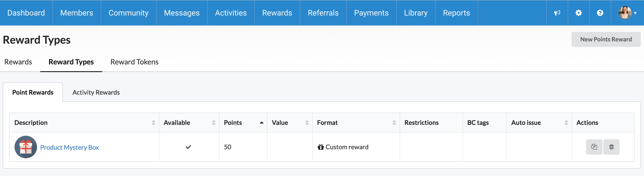The height and width of the screenshot is (176, 644).
Task: Sort the table by Description column
Action: 153,123
